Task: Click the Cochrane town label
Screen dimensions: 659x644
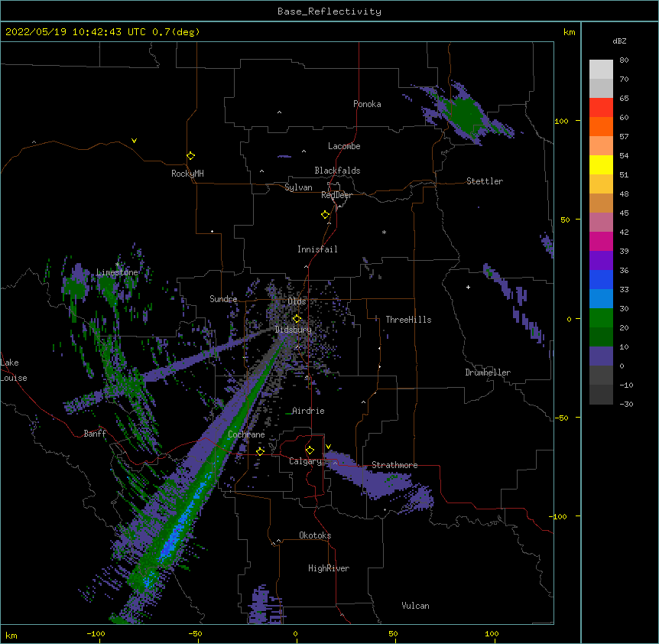Action: 246,434
